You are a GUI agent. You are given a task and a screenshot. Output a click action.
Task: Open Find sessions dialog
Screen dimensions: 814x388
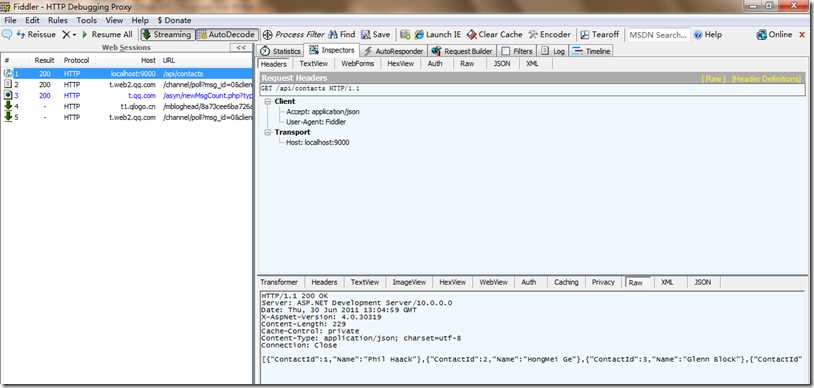point(342,35)
